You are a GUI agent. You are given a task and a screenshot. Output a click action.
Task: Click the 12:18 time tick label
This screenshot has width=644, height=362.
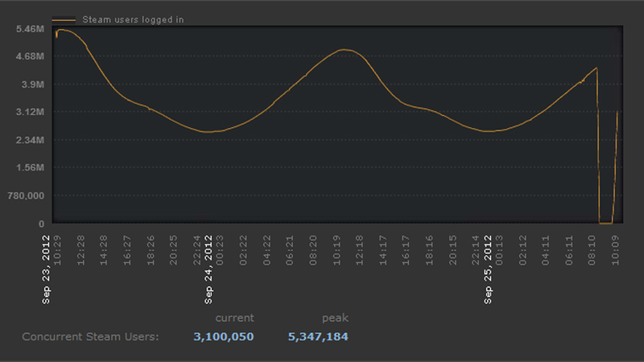359,250
